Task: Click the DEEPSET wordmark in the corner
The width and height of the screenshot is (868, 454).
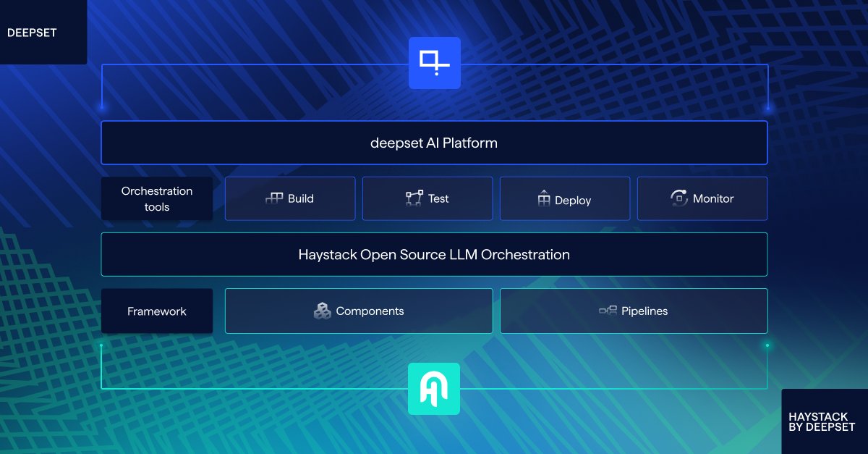Action: pos(32,32)
